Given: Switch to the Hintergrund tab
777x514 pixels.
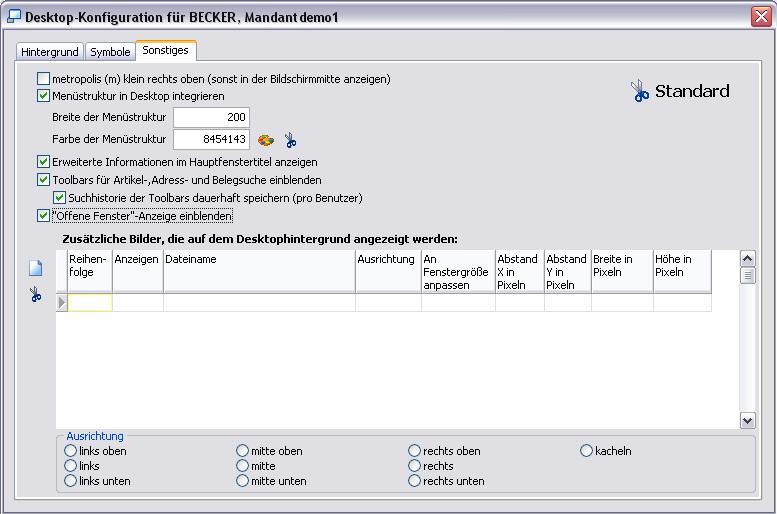Looking at the screenshot, I should click(x=49, y=52).
